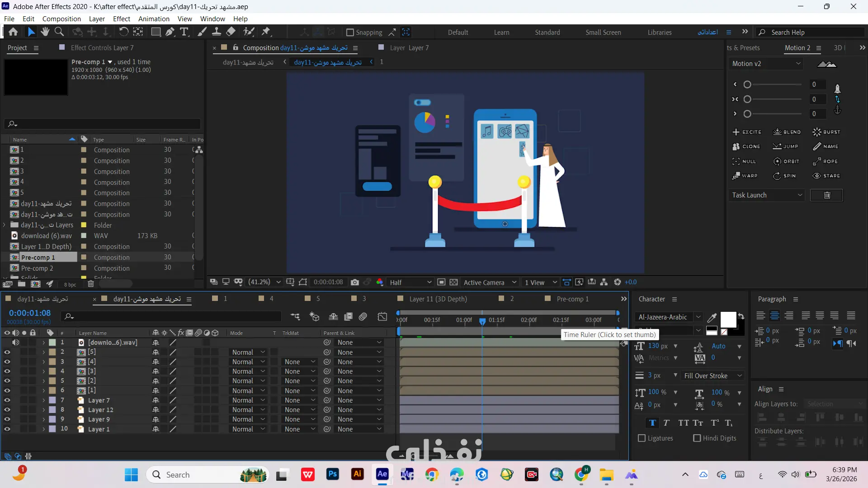Select the Learn workspace

point(501,33)
